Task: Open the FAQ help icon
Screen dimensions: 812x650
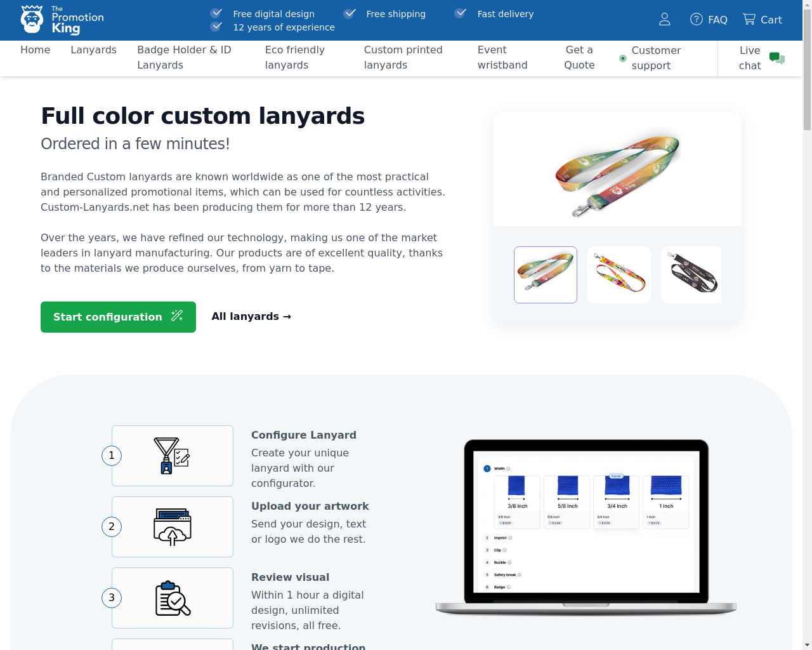Action: (697, 19)
